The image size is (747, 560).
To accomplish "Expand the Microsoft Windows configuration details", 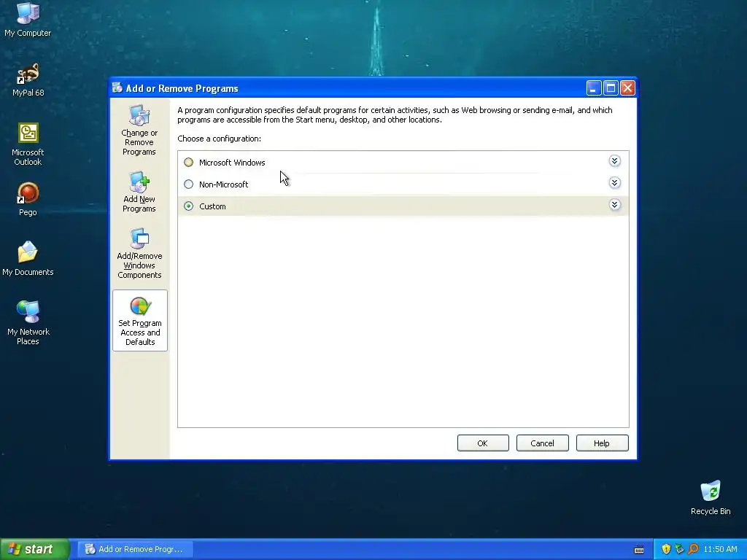I will click(x=614, y=161).
